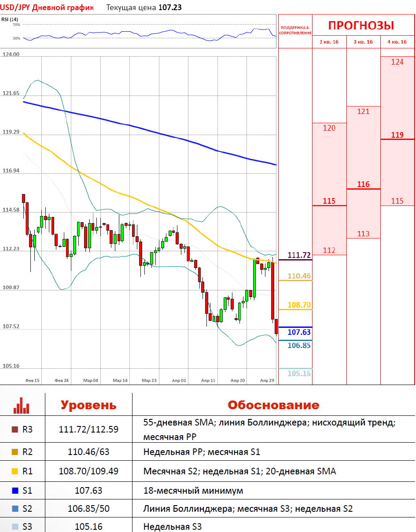Viewport: 416px width, 532px height.
Task: Select the '4 кв. 16' column header
Action: click(397, 42)
